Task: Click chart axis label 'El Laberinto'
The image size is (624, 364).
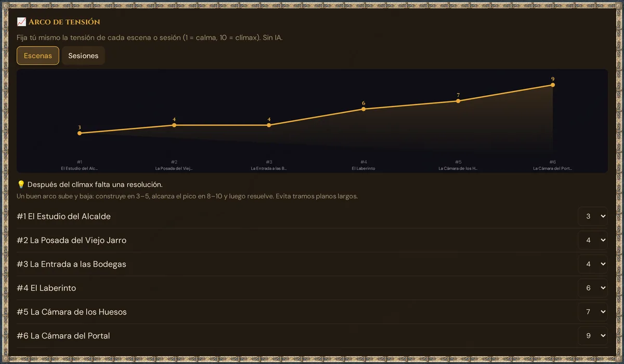Action: pos(363,168)
